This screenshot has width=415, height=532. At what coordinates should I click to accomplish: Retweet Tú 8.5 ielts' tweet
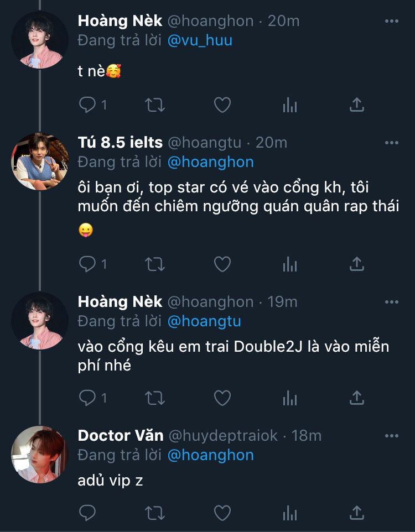(x=154, y=264)
